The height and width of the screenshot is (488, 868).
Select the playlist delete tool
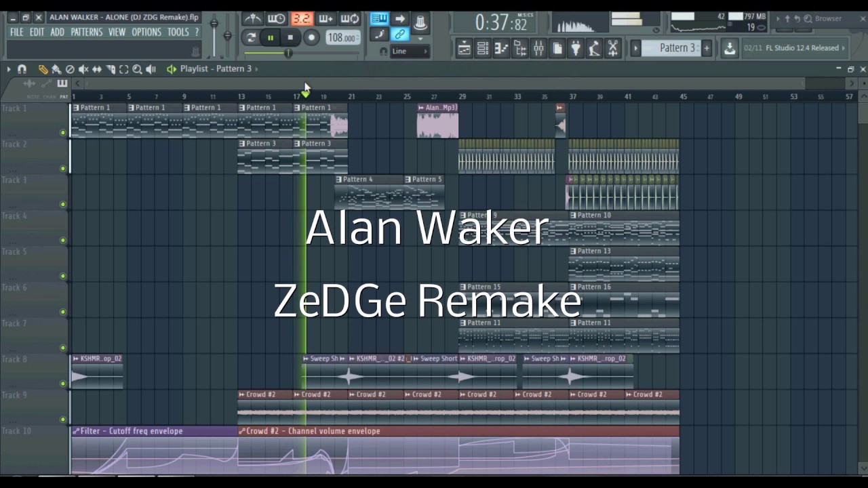(70, 69)
